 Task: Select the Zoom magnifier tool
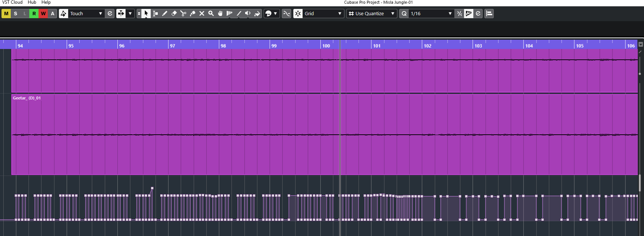211,14
